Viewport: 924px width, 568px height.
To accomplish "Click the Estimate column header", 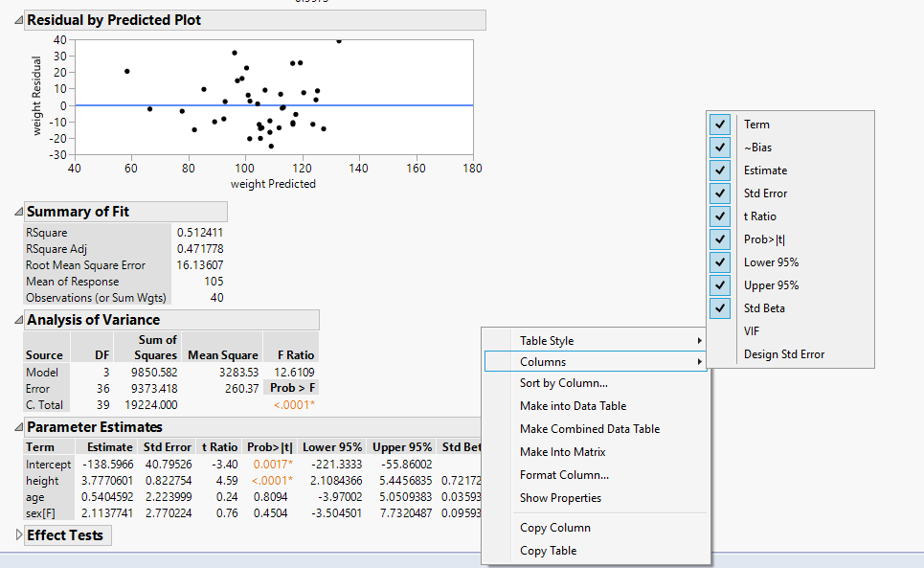I will tap(109, 447).
